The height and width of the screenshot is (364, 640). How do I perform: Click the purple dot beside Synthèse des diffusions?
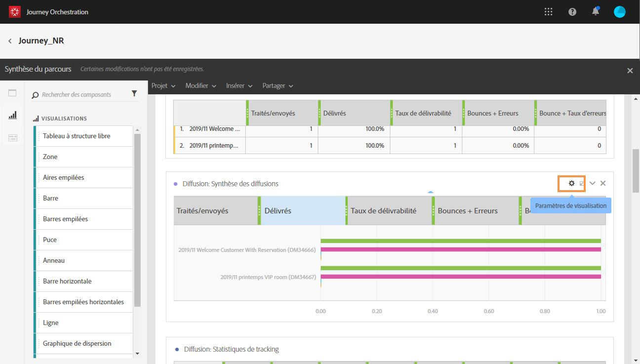click(x=176, y=184)
